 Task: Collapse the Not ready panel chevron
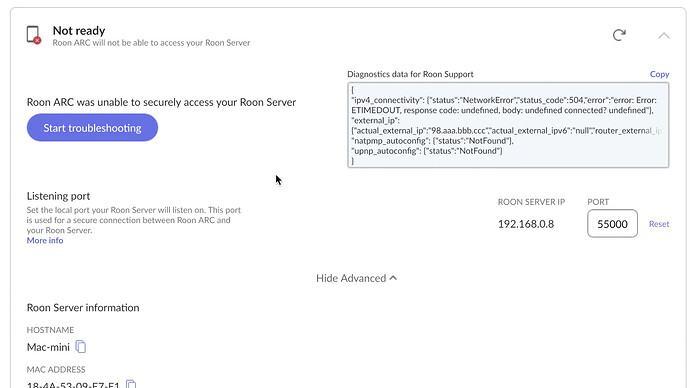tap(664, 36)
